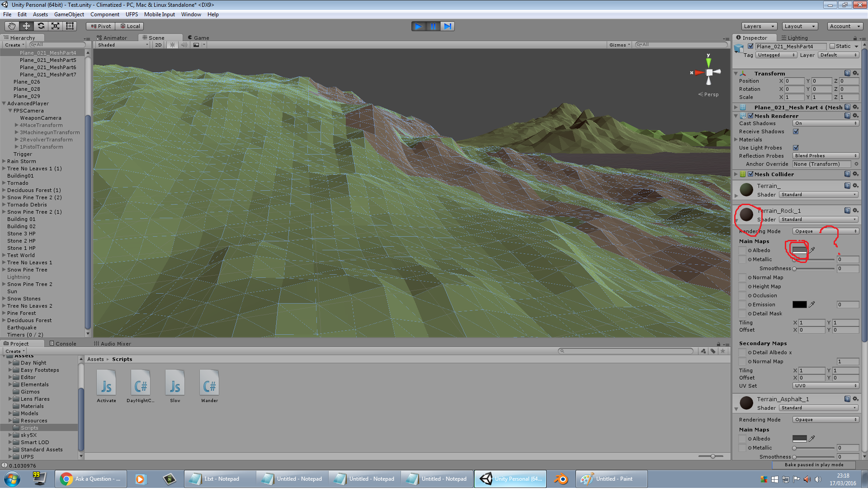Lock the Inspector panel

pos(855,38)
